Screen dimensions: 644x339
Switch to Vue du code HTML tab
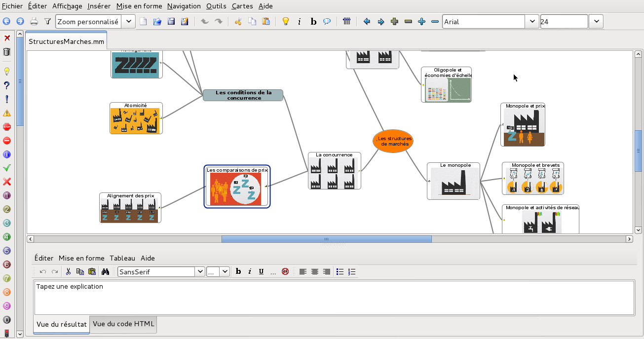123,324
